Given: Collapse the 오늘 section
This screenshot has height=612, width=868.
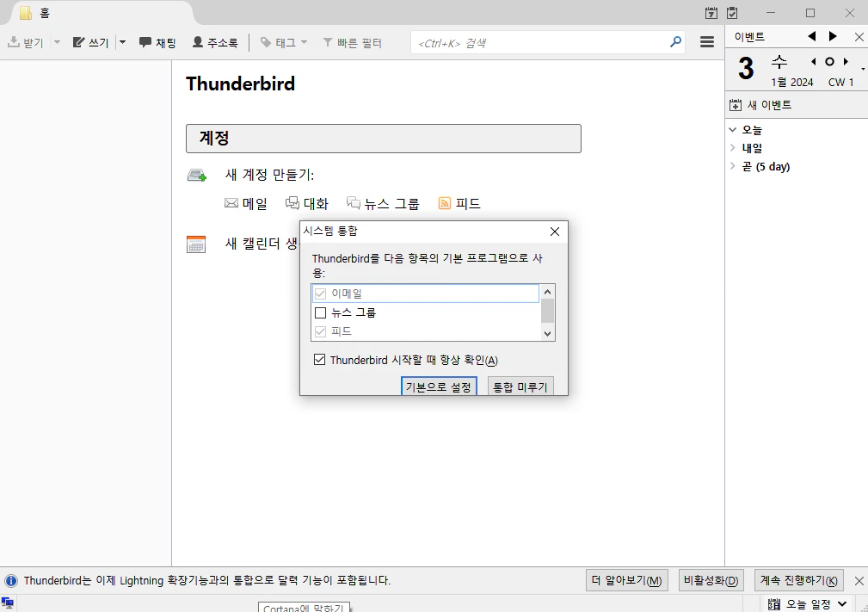Looking at the screenshot, I should [732, 130].
